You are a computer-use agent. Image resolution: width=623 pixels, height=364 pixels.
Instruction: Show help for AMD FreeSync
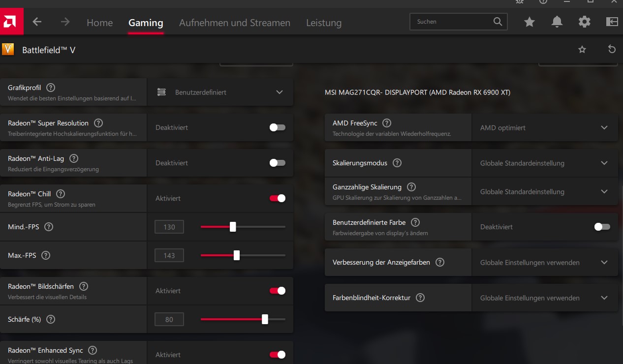pos(387,123)
